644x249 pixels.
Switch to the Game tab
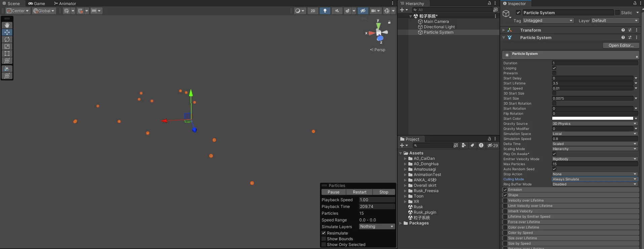pos(37,3)
